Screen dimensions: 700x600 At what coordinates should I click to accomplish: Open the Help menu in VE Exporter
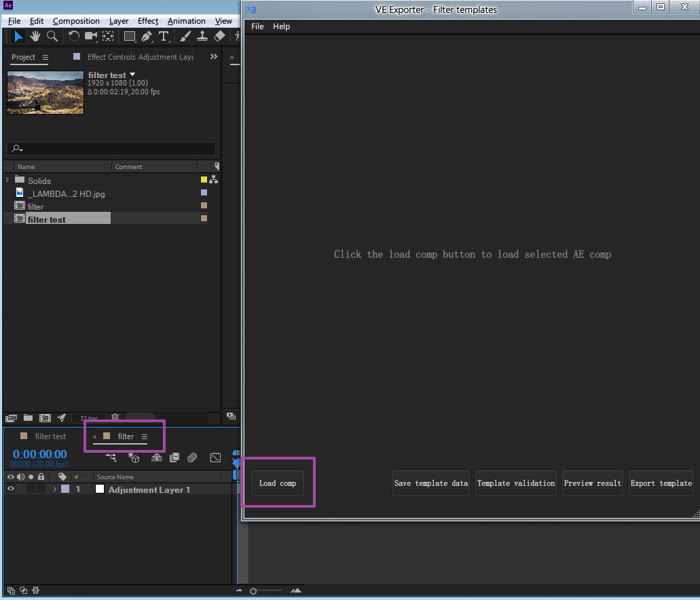281,26
